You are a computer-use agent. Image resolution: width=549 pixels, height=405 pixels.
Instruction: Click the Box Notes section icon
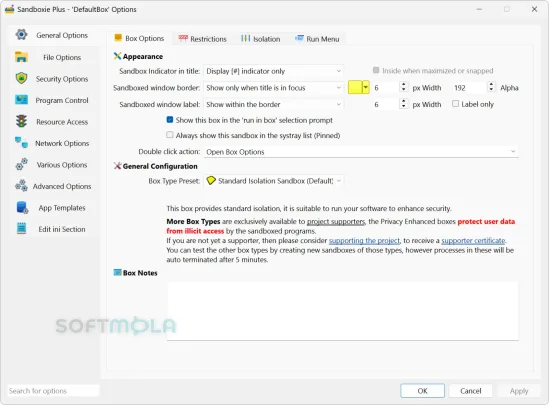[x=117, y=272]
